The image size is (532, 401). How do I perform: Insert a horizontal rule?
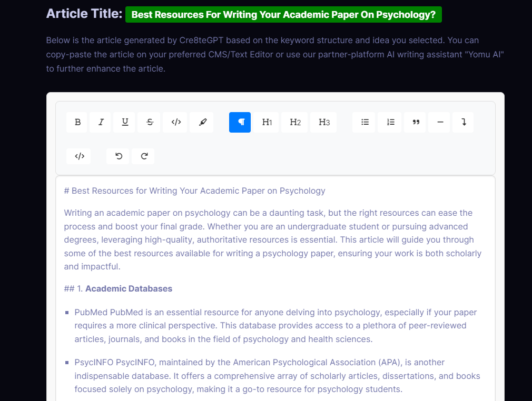[x=439, y=122]
